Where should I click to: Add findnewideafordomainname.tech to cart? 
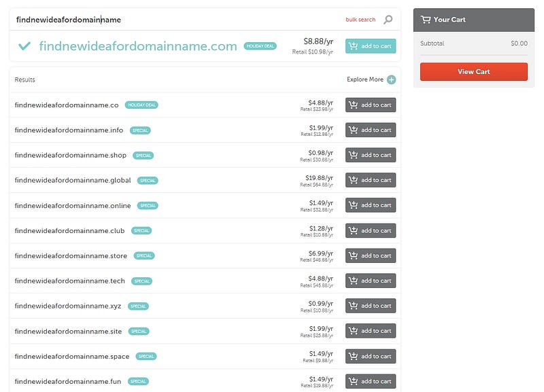coord(371,281)
